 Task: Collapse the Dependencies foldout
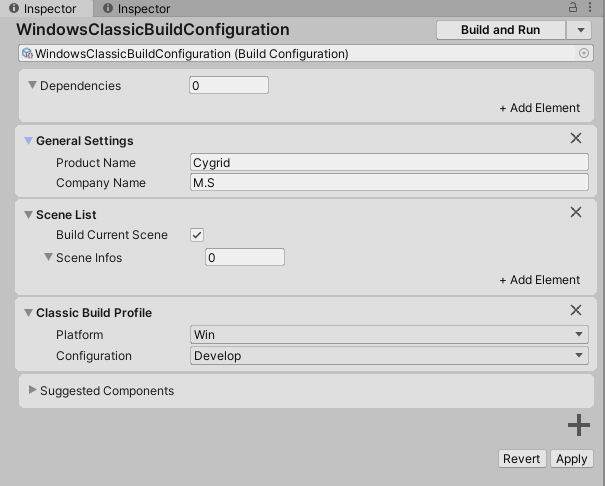(32, 86)
